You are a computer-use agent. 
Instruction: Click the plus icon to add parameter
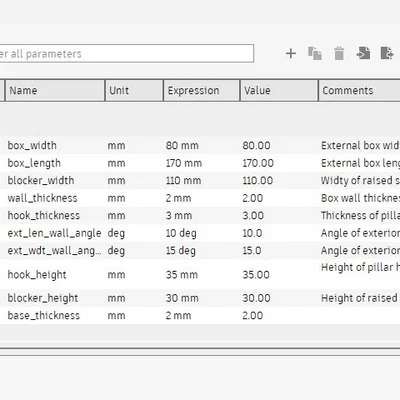[x=291, y=53]
